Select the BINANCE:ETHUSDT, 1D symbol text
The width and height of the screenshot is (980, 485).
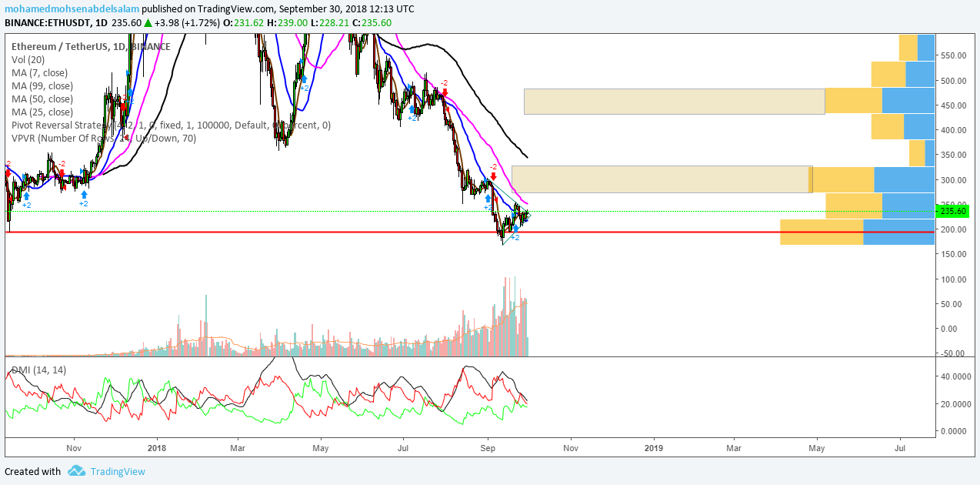pyautogui.click(x=56, y=22)
